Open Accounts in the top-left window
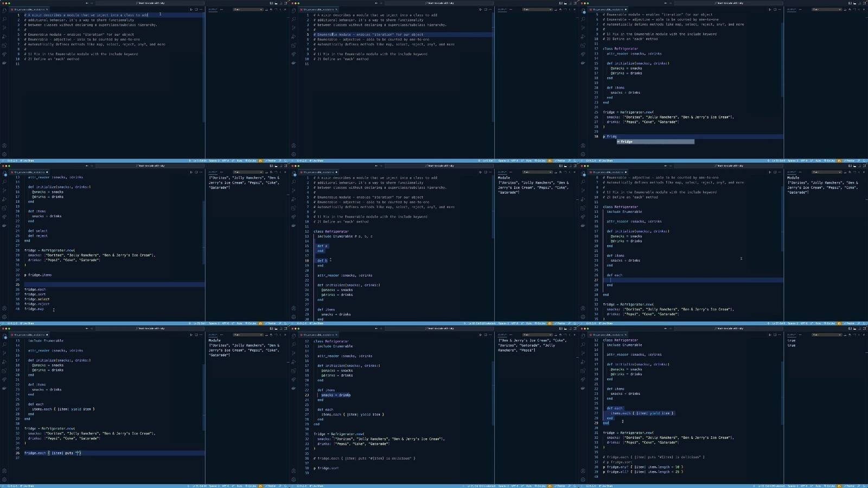 tap(4, 145)
